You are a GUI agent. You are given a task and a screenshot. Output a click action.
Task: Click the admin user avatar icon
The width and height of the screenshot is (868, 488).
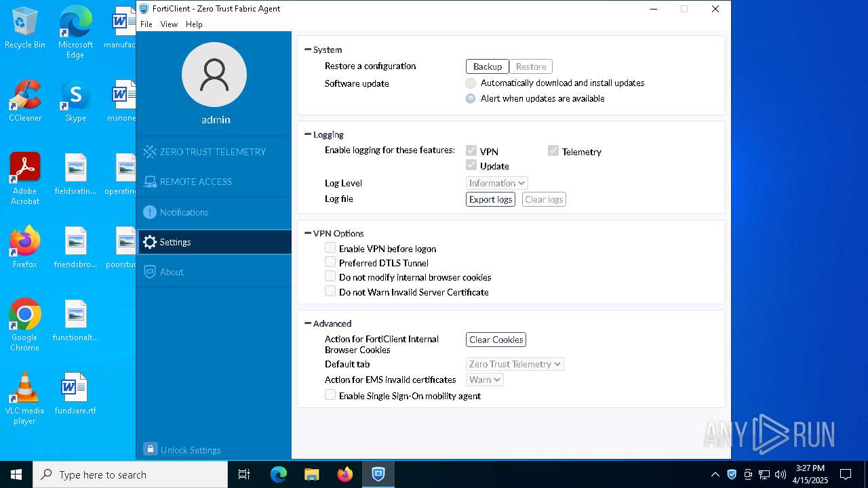pyautogui.click(x=214, y=75)
